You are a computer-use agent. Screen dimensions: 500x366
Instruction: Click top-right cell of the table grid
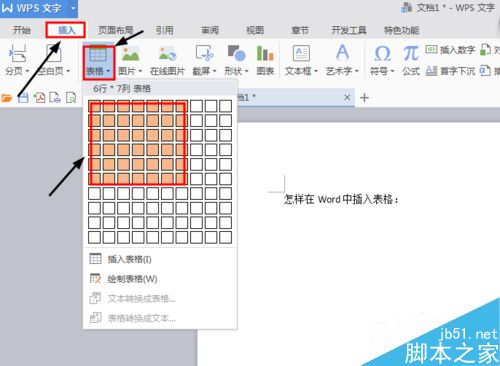tap(226, 106)
